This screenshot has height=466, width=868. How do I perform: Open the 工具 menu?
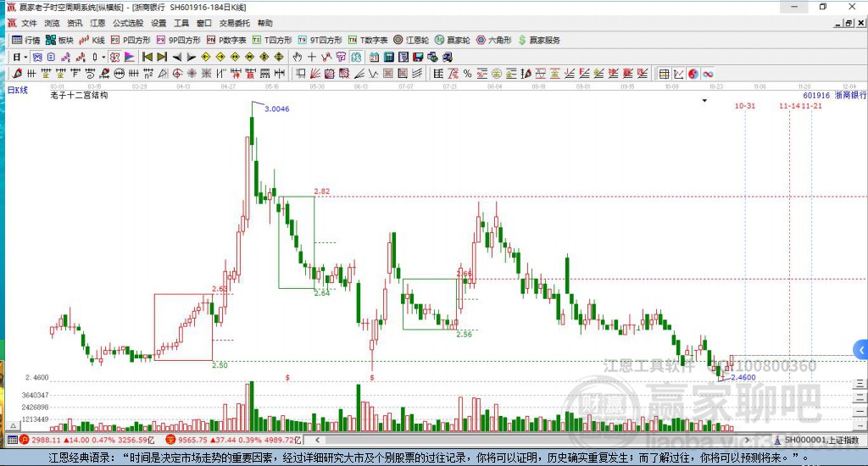(x=181, y=23)
